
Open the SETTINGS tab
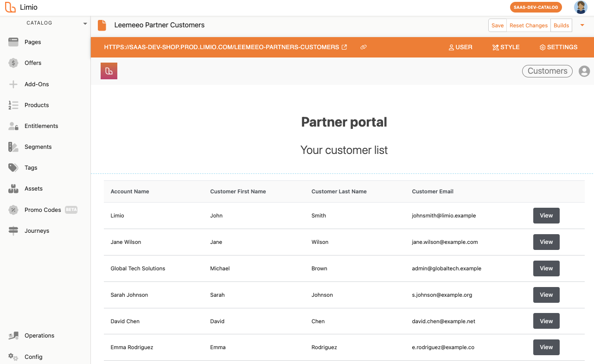(x=558, y=47)
